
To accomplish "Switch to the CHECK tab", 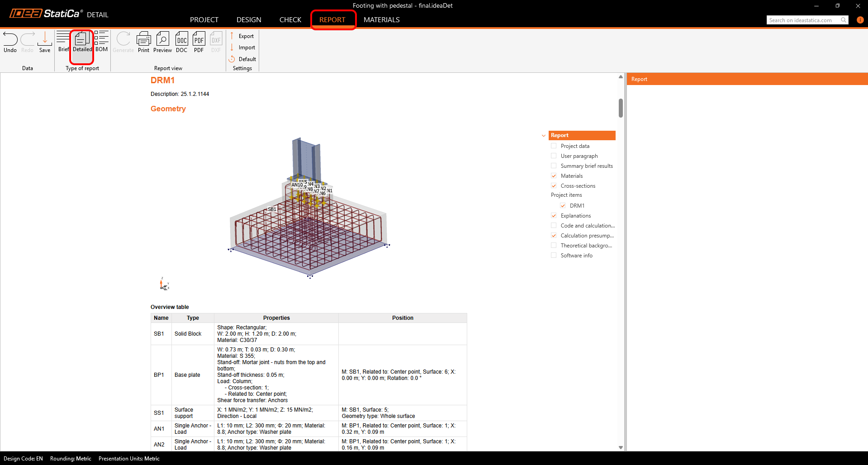I will coord(290,20).
